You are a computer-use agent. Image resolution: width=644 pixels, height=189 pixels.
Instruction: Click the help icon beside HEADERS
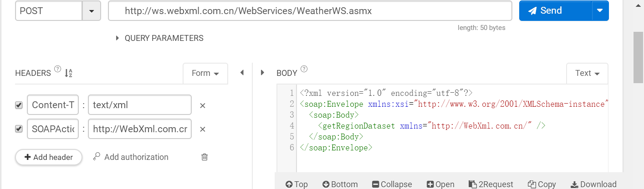pos(57,69)
